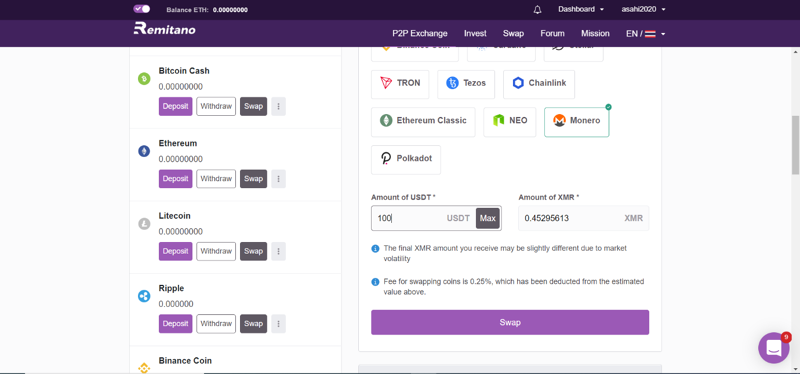
Task: Visit the Forum
Action: pos(553,34)
